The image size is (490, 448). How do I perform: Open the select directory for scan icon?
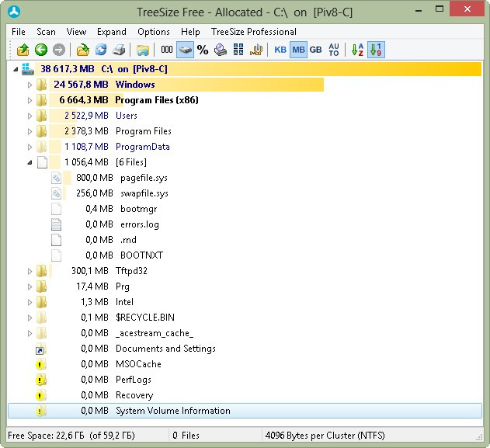point(83,50)
